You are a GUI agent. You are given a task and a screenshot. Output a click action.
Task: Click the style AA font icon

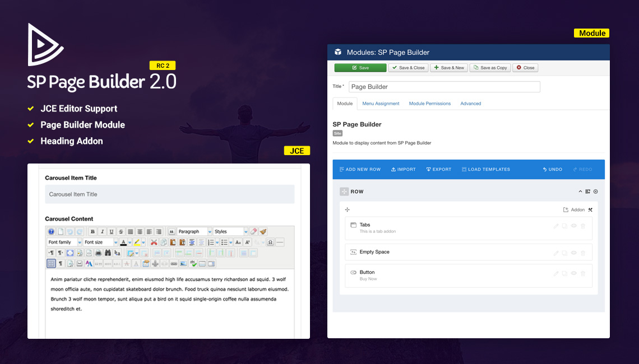[89, 264]
